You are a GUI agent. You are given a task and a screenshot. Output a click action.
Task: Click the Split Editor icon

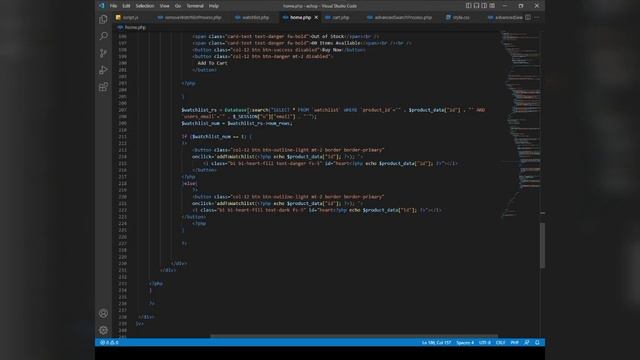click(528, 17)
